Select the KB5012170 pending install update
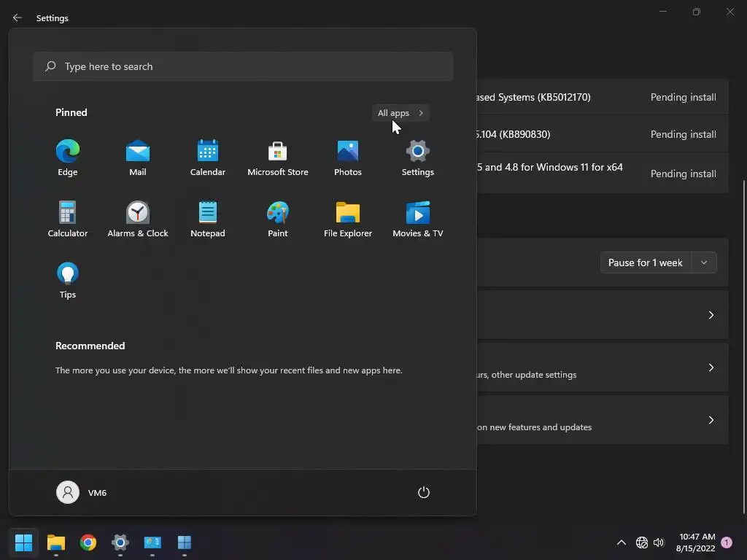Image resolution: width=747 pixels, height=560 pixels. [x=603, y=97]
